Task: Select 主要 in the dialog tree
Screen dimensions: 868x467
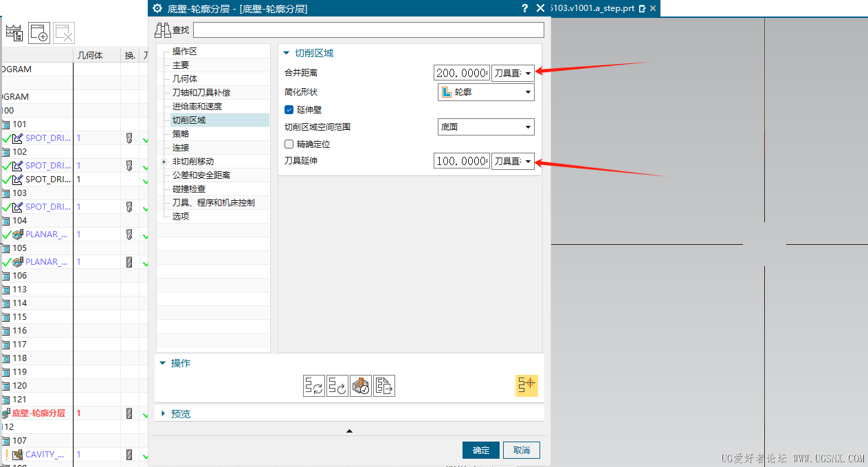Action: [181, 65]
